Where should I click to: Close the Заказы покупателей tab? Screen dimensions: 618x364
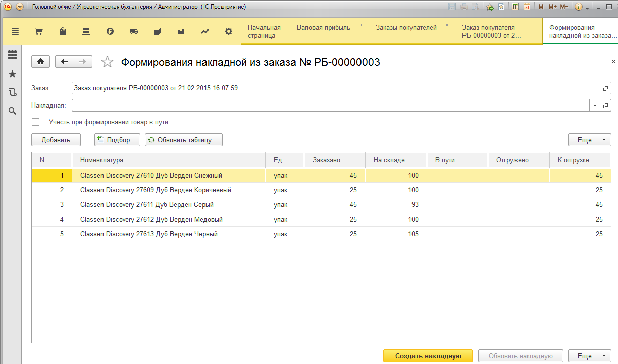(447, 25)
